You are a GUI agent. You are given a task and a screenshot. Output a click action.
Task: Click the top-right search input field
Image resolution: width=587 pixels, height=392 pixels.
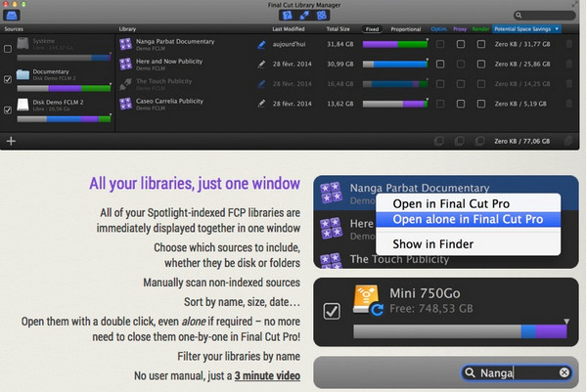[544, 16]
